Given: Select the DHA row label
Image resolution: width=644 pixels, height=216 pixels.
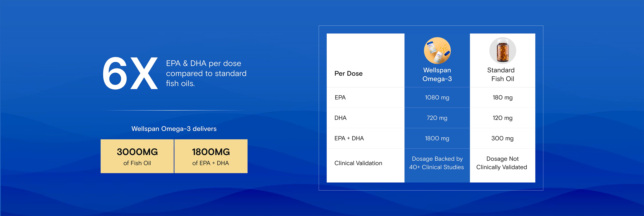Looking at the screenshot, I should (x=340, y=118).
